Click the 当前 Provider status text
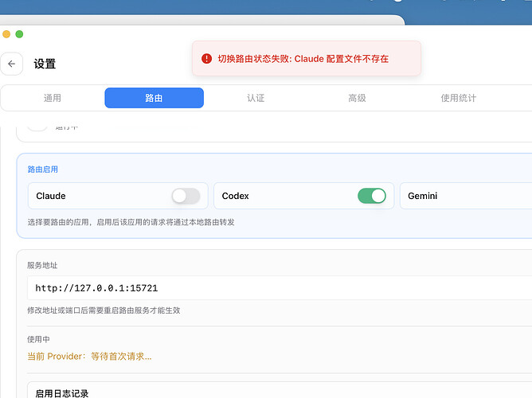Screen dimensions: 532x398 pos(89,357)
